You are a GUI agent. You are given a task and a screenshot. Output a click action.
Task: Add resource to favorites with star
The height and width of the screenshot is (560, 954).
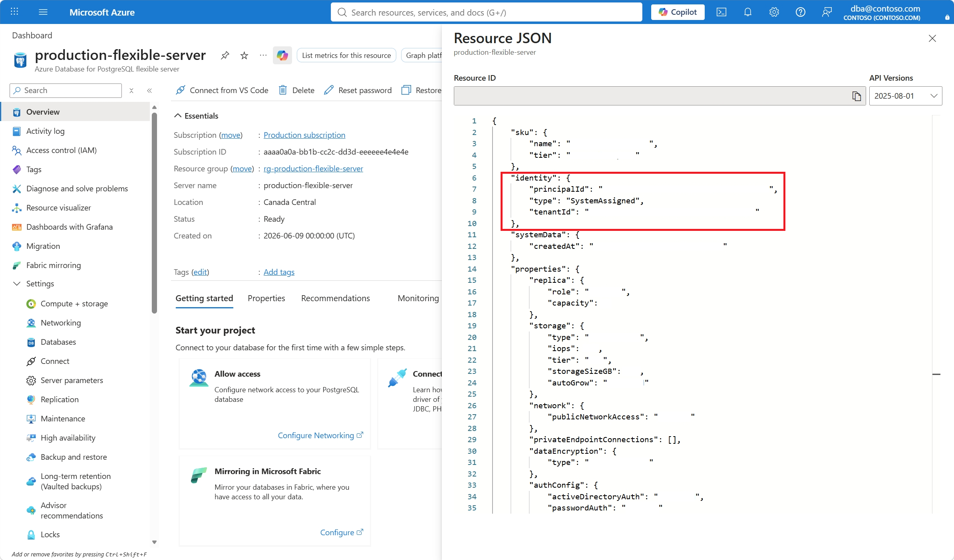(x=244, y=55)
